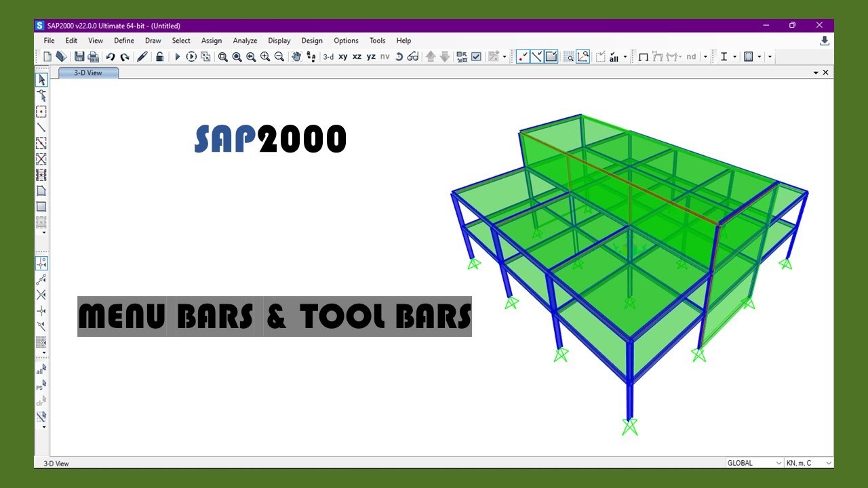Expand the last dropdown arrow on the top toolbar
The width and height of the screenshot is (868, 488).
coord(770,57)
